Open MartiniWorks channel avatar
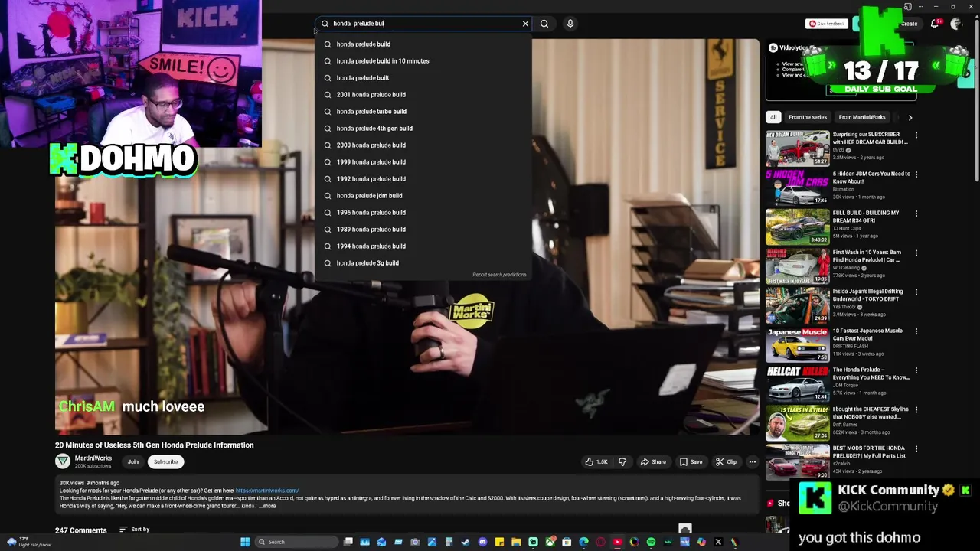 click(x=63, y=461)
